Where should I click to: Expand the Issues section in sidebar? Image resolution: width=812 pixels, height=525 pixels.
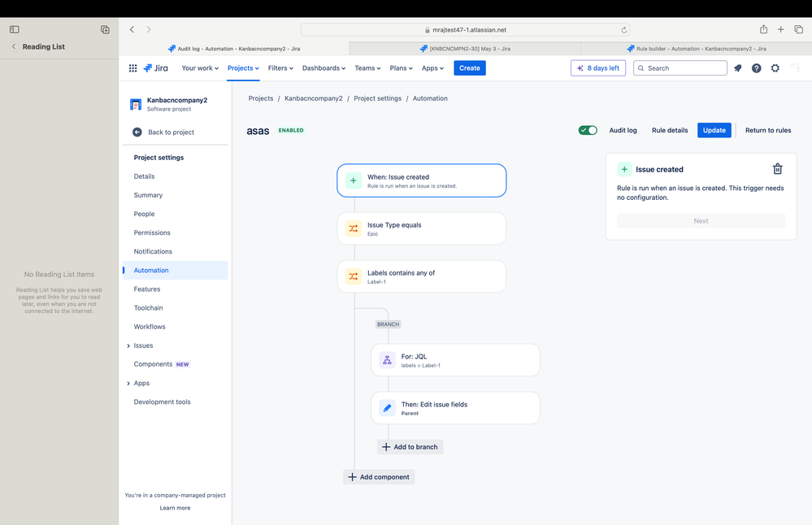coord(128,345)
